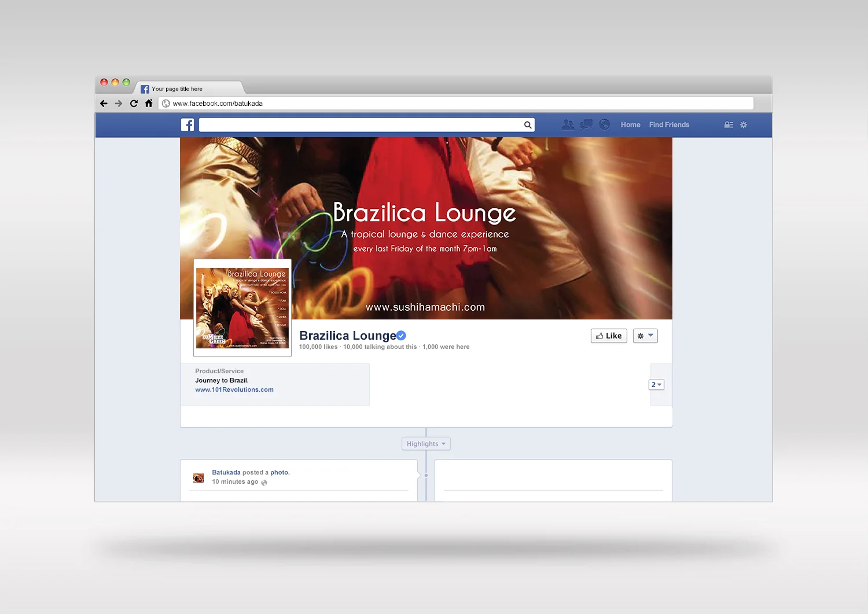Click the '10,000 talking about this' text

(380, 347)
